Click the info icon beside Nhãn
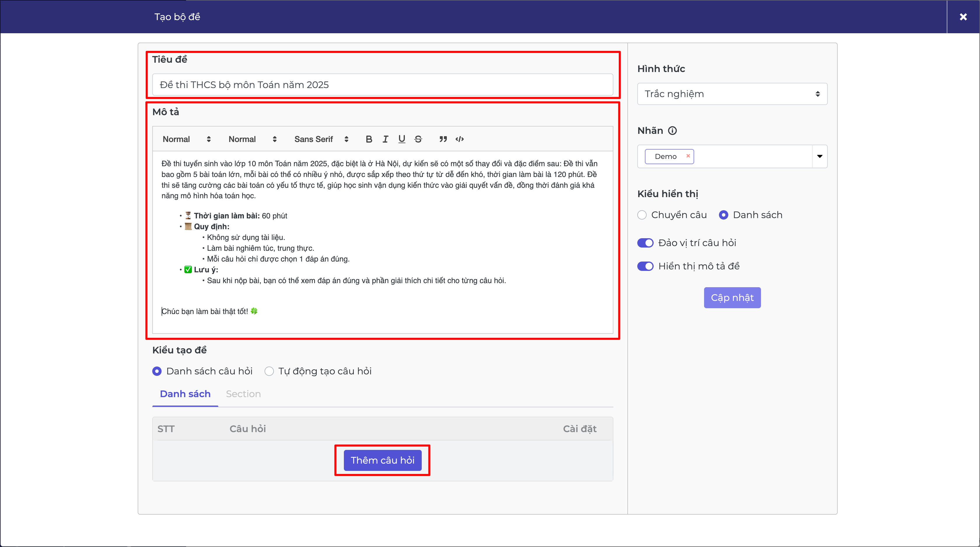The height and width of the screenshot is (547, 980). (672, 131)
